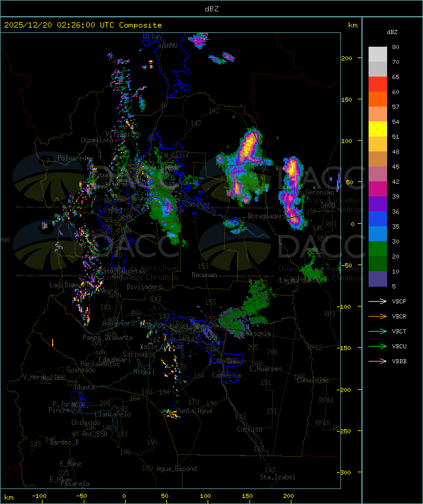Click the Chihuido place label on map
The height and width of the screenshot is (504, 423).
pyautogui.click(x=86, y=423)
